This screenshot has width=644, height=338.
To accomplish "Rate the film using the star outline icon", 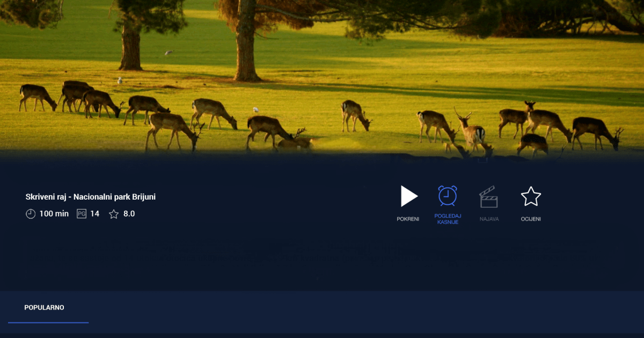I will point(531,196).
